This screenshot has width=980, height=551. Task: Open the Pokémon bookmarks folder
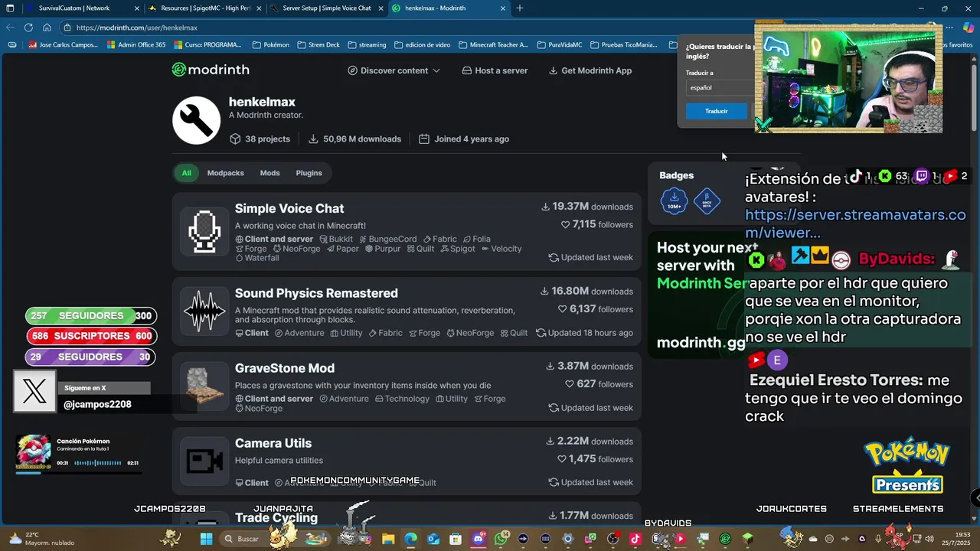(x=271, y=45)
